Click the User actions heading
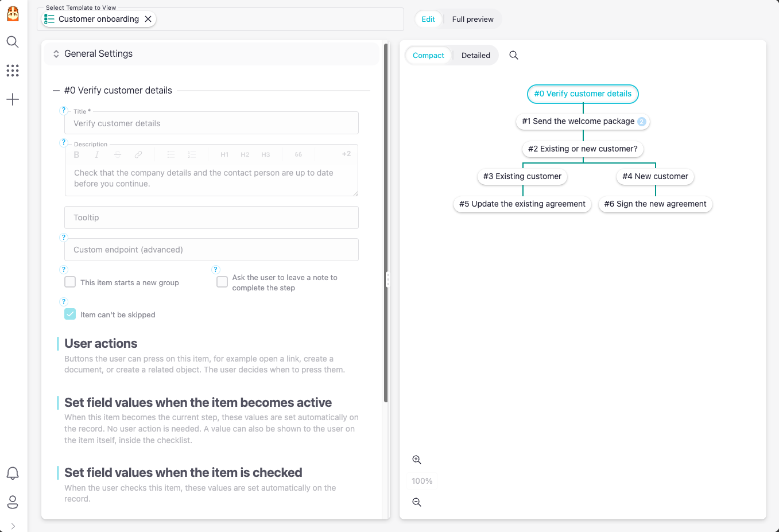The width and height of the screenshot is (779, 532). click(101, 343)
